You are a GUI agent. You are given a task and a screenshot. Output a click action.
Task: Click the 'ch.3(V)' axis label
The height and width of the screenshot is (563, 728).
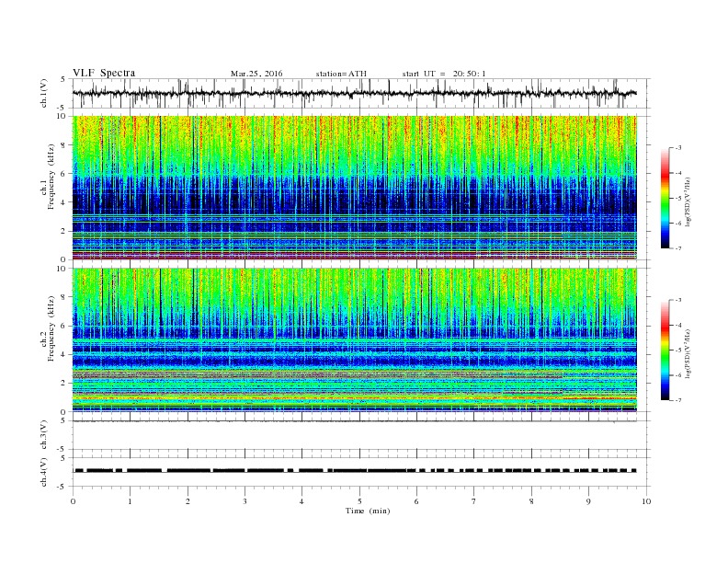[x=45, y=435]
